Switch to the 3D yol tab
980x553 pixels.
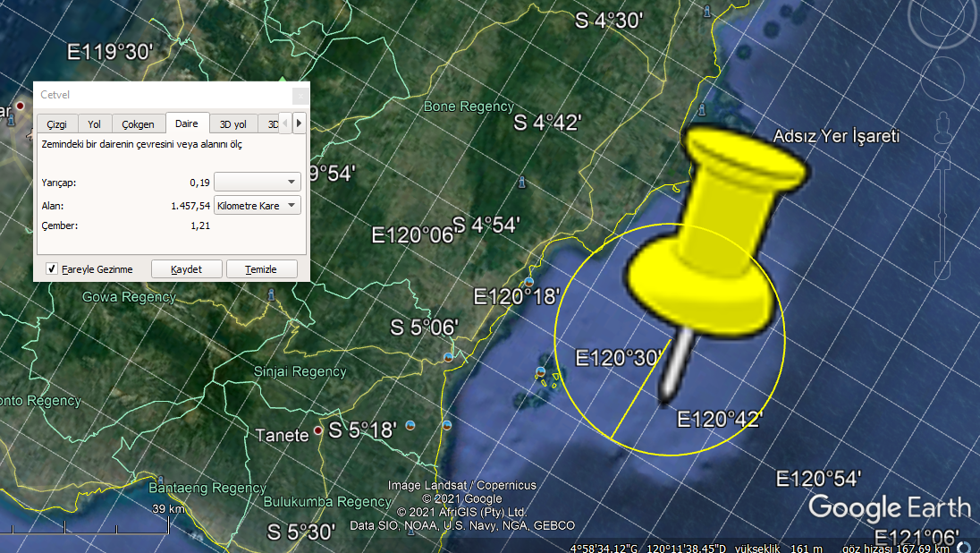233,123
